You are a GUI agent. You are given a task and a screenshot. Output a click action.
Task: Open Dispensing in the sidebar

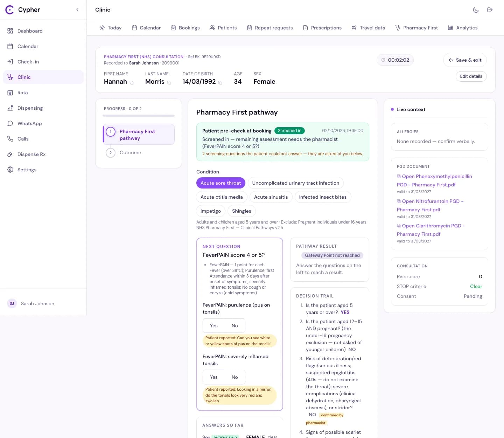43,108
